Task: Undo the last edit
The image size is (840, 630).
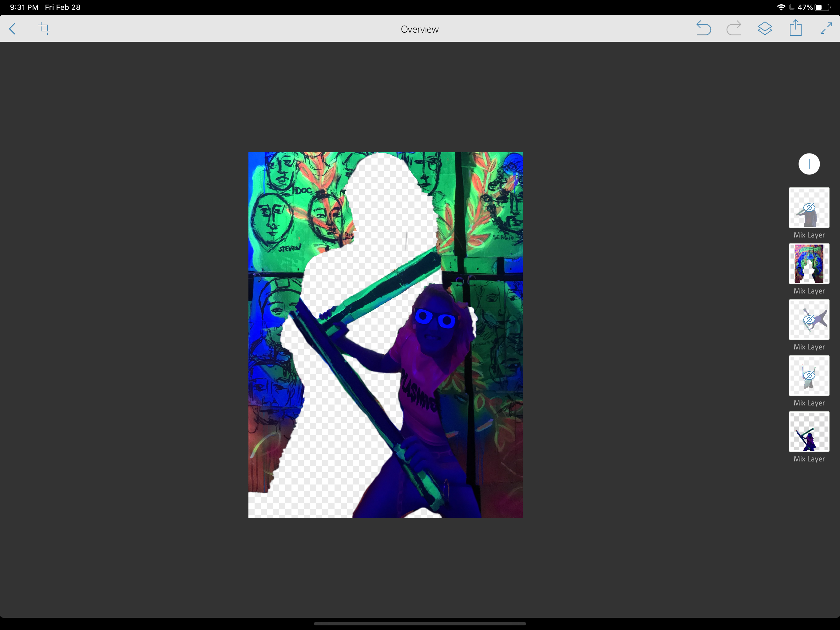Action: tap(703, 29)
